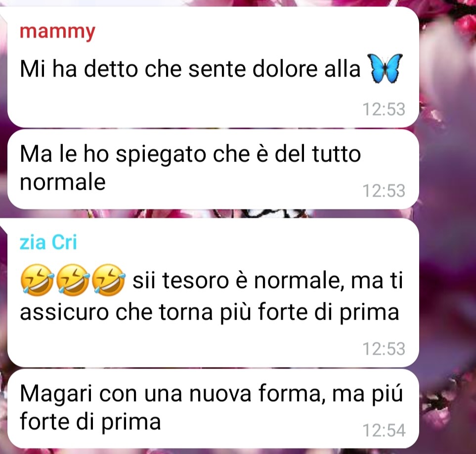
Task: Tap the 12:54 timestamp
Action: 384,430
